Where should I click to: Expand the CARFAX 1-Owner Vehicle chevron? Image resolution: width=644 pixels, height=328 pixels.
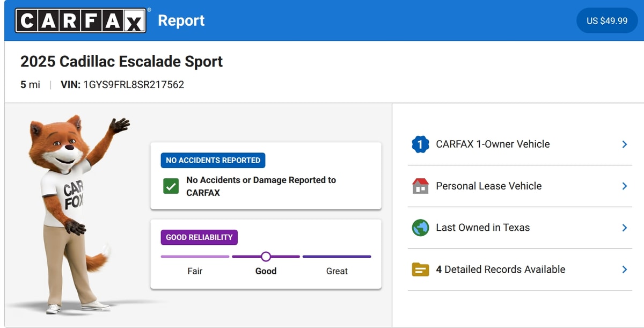coord(624,144)
